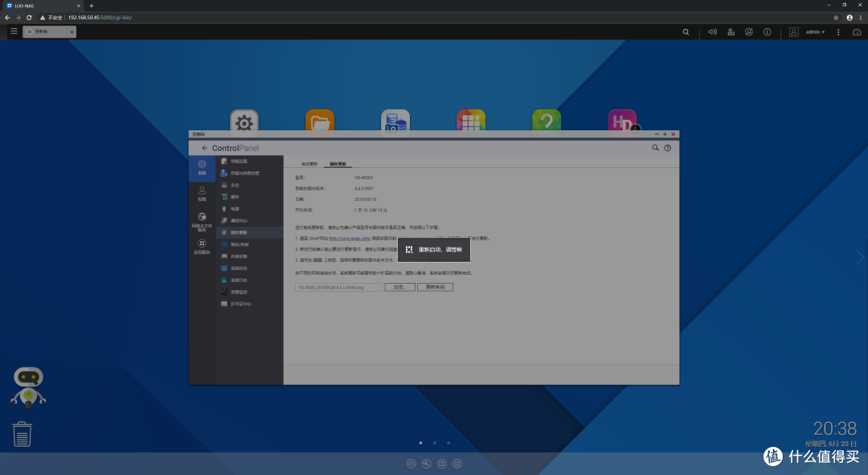Click the second icon in bottom dock

click(426, 464)
